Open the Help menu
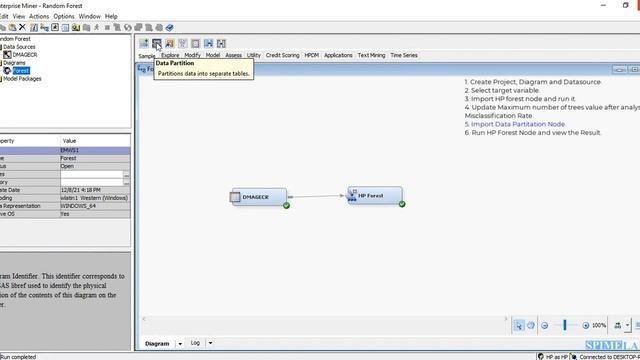640x360 pixels. [111, 16]
